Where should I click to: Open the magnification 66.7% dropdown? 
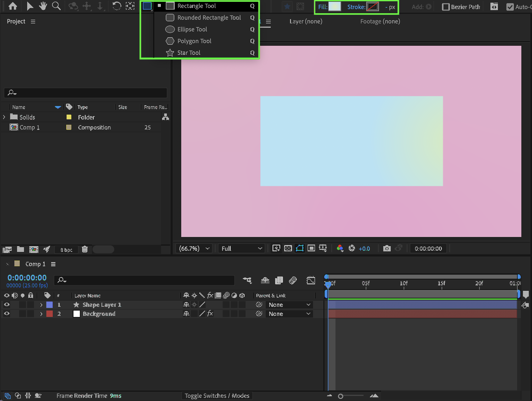(x=194, y=248)
